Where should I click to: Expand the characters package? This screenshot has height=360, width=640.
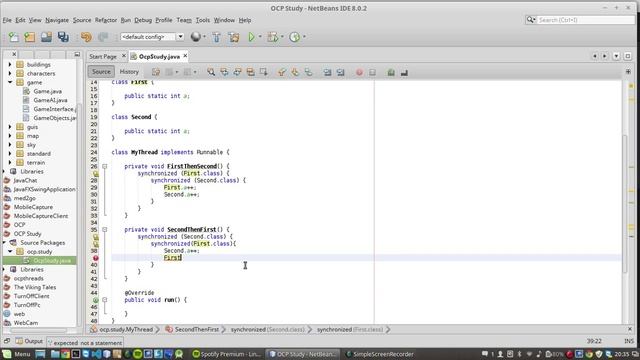[x=10, y=73]
